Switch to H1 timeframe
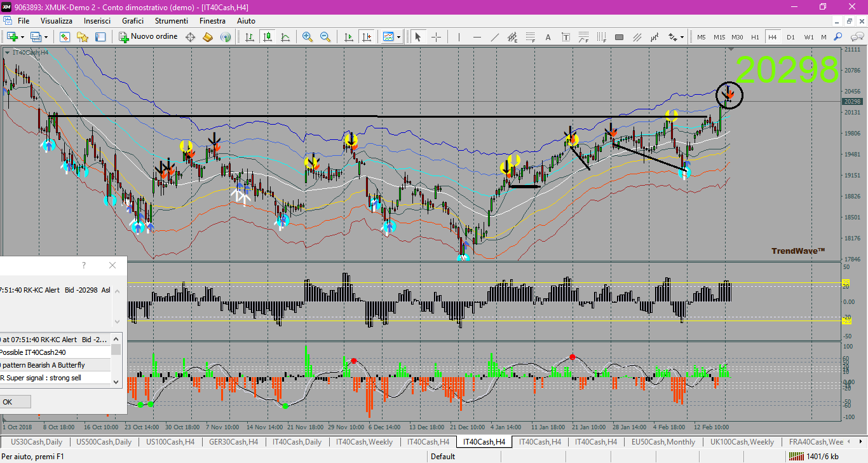The width and height of the screenshot is (868, 463). click(x=755, y=37)
